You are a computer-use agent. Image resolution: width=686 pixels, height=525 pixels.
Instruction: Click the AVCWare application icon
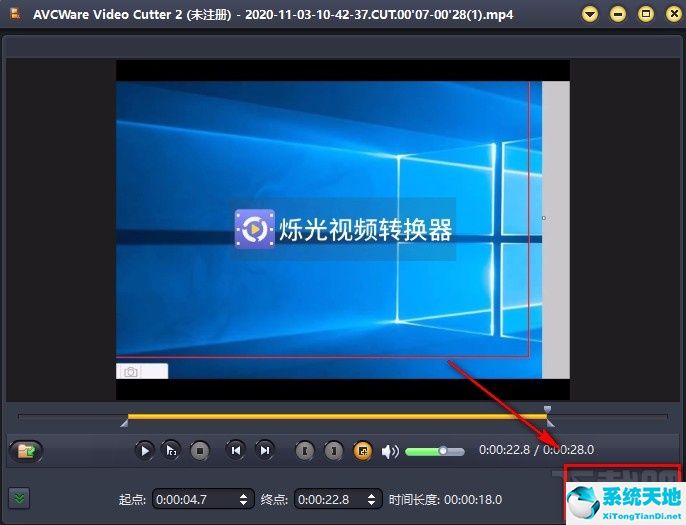[16, 14]
